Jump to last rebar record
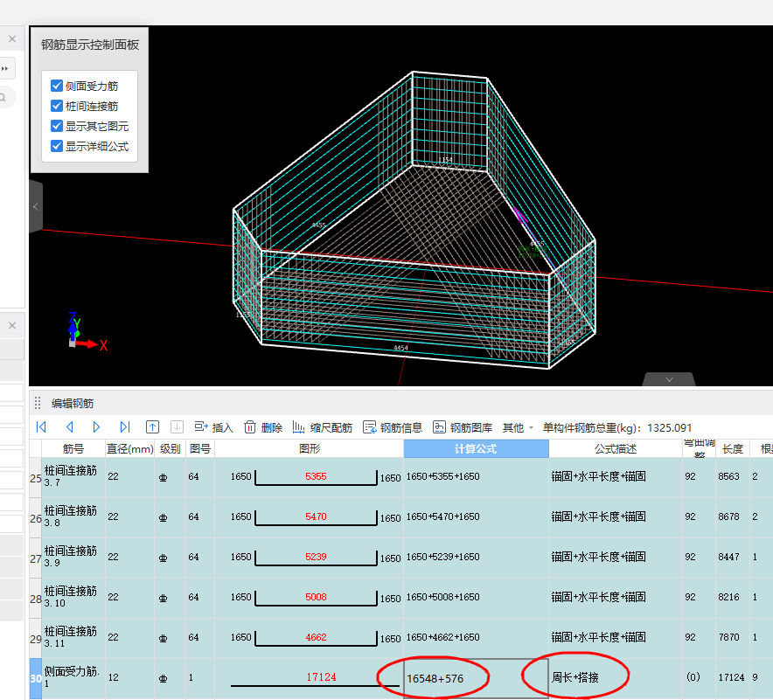Image resolution: width=773 pixels, height=700 pixels. coord(125,427)
